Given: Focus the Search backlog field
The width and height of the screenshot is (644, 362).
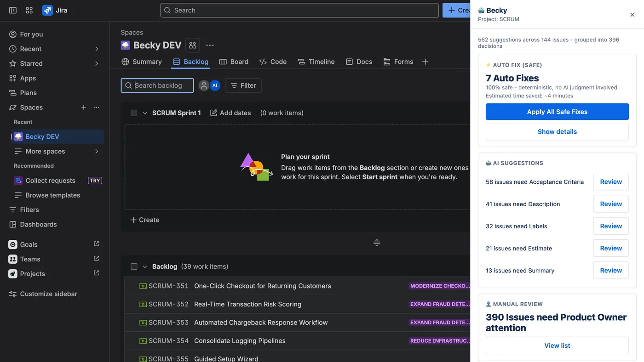Looking at the screenshot, I should click(x=157, y=85).
